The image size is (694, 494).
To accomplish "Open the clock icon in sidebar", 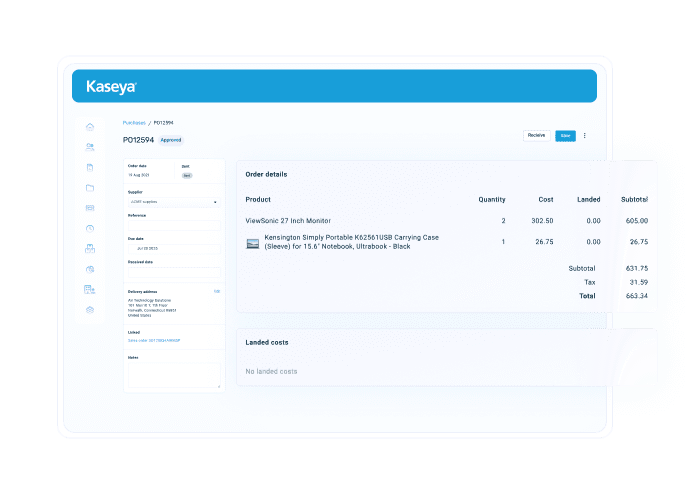I will pyautogui.click(x=90, y=228).
